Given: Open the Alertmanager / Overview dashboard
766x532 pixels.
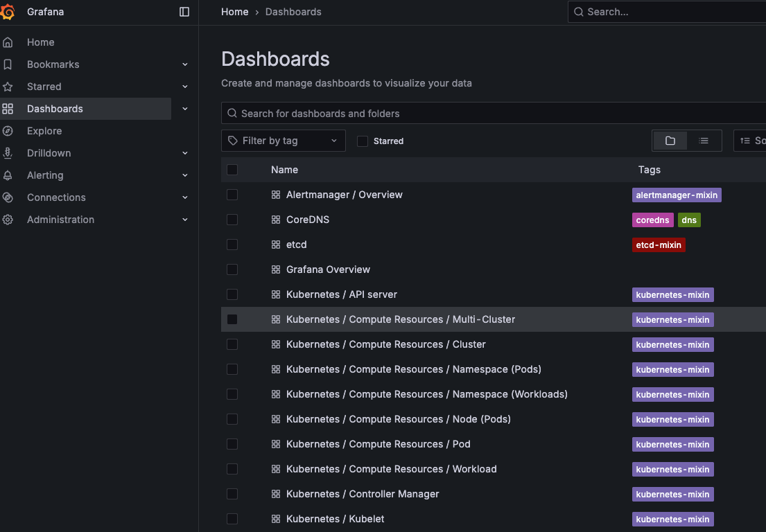Looking at the screenshot, I should point(345,195).
